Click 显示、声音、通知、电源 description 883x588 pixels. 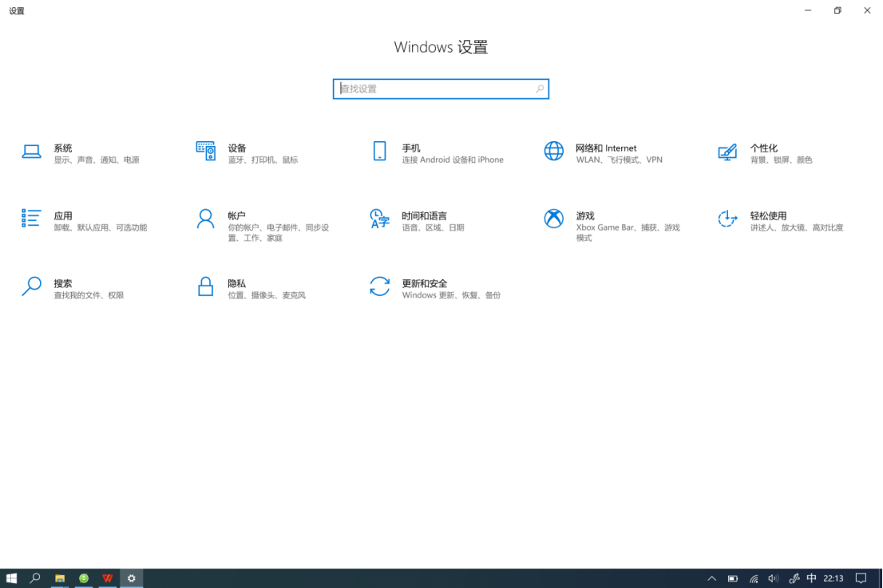coord(97,160)
